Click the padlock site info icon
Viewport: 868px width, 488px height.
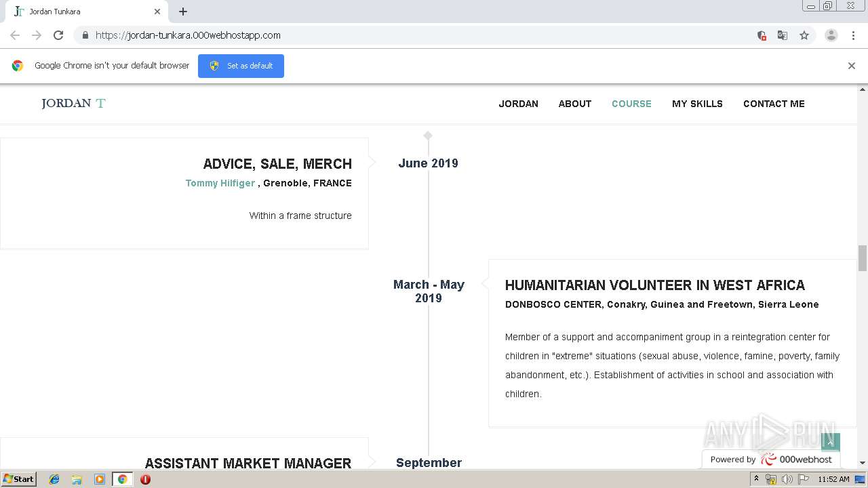coord(85,35)
